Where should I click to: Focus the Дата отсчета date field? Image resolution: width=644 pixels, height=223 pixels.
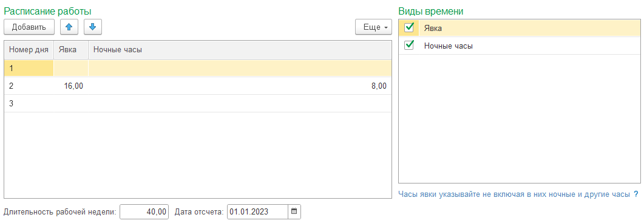(x=257, y=212)
